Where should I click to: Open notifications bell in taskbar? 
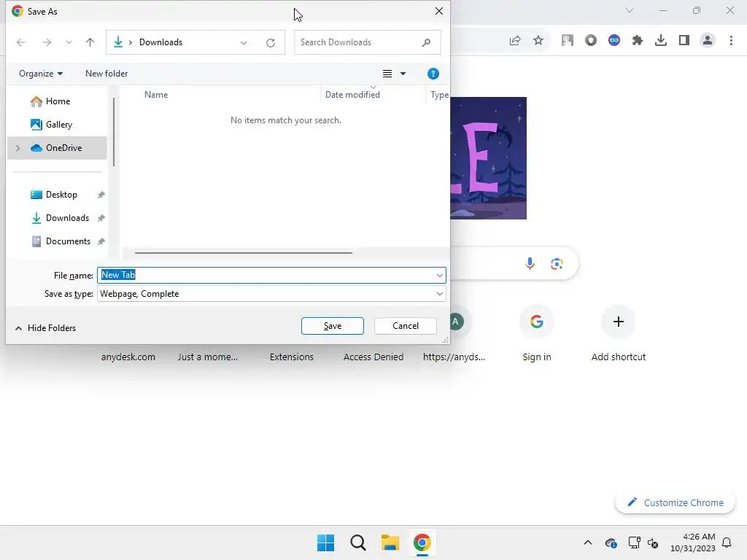(727, 542)
